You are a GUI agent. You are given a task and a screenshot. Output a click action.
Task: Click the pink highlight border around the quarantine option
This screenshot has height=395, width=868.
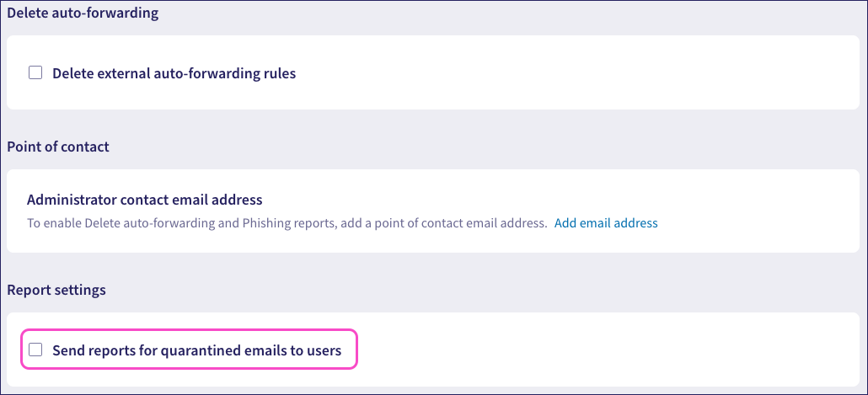(x=359, y=349)
